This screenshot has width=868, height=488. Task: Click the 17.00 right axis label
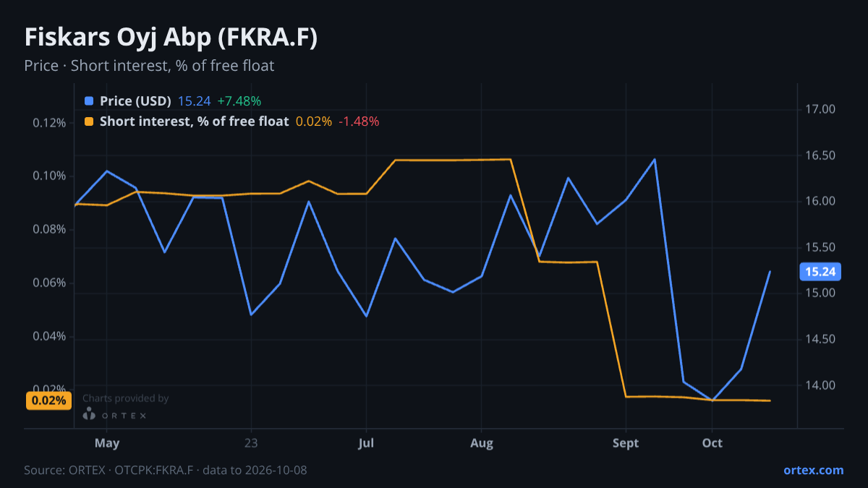[x=820, y=110]
